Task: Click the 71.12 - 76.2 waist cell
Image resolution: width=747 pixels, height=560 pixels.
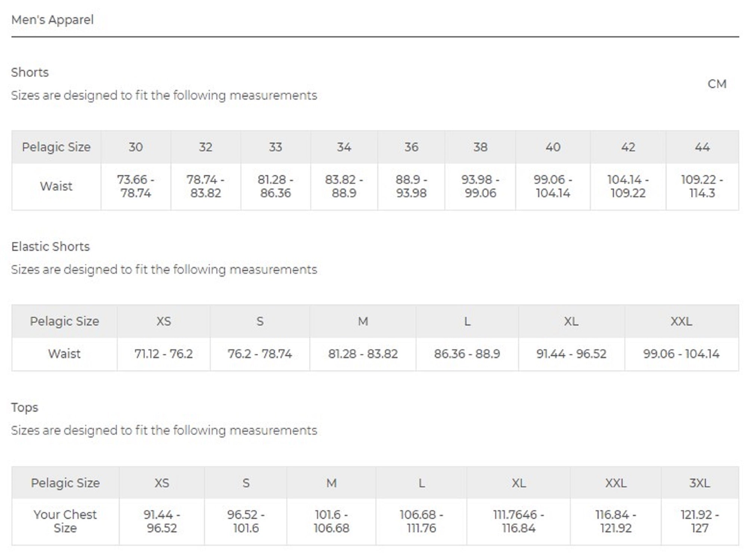Action: tap(163, 354)
